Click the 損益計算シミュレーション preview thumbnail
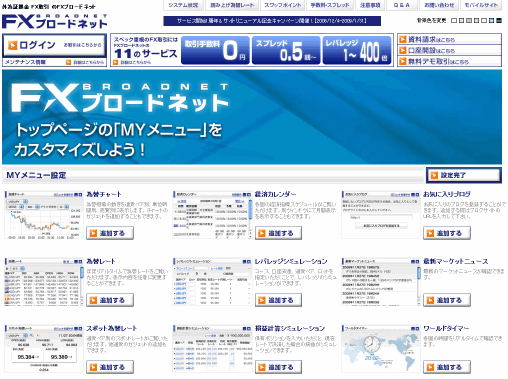 point(212,349)
